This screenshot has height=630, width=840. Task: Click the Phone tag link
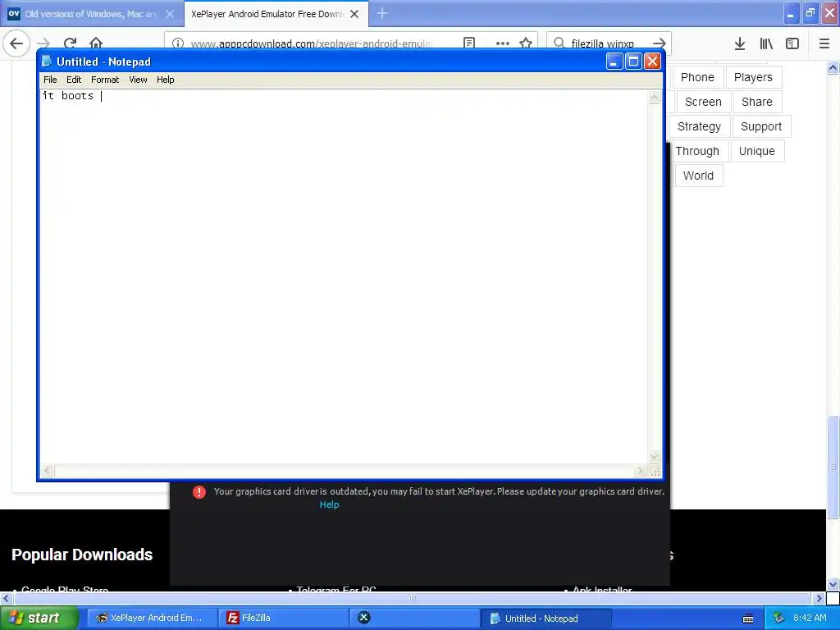697,77
